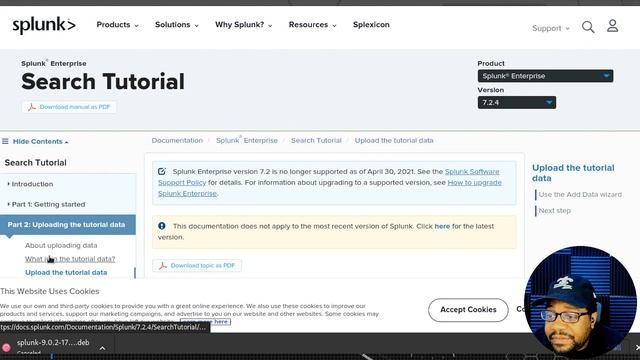Click PDF icon for Download manual
Viewport: 640px width, 360px height.
[x=31, y=107]
